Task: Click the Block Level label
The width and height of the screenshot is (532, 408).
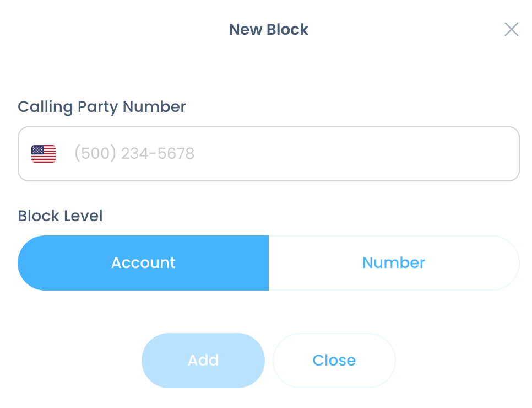Action: (x=60, y=216)
